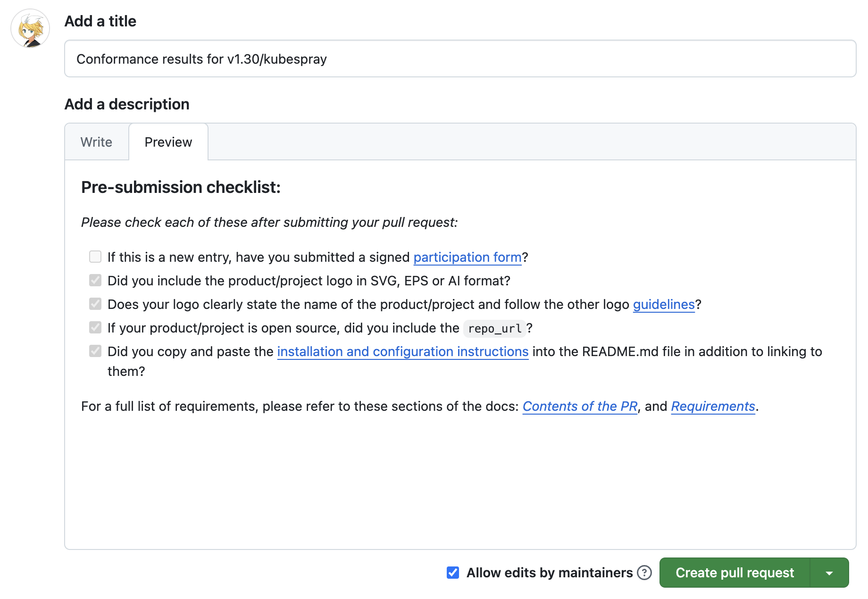Click the pull request title input field
The width and height of the screenshot is (868, 599).
tap(460, 59)
